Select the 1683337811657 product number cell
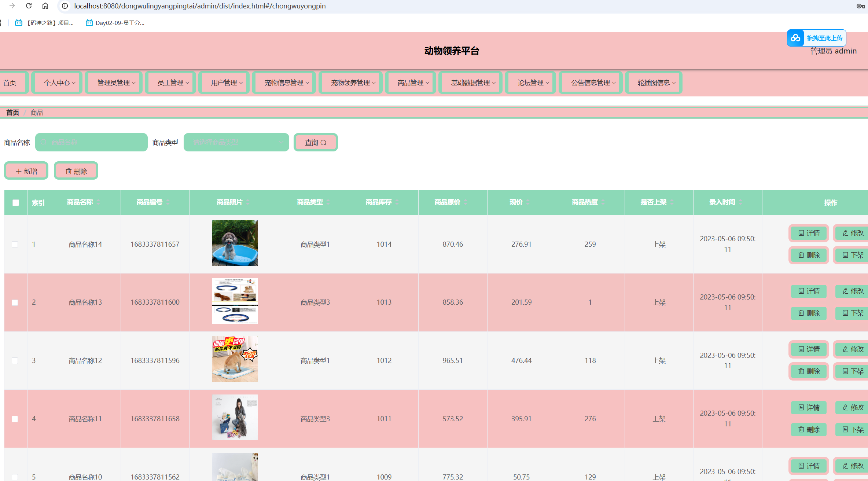Viewport: 868px width, 481px height. (x=155, y=244)
